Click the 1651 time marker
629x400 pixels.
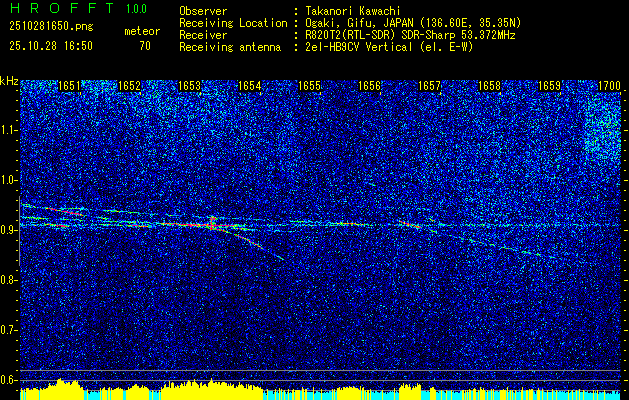pos(70,87)
